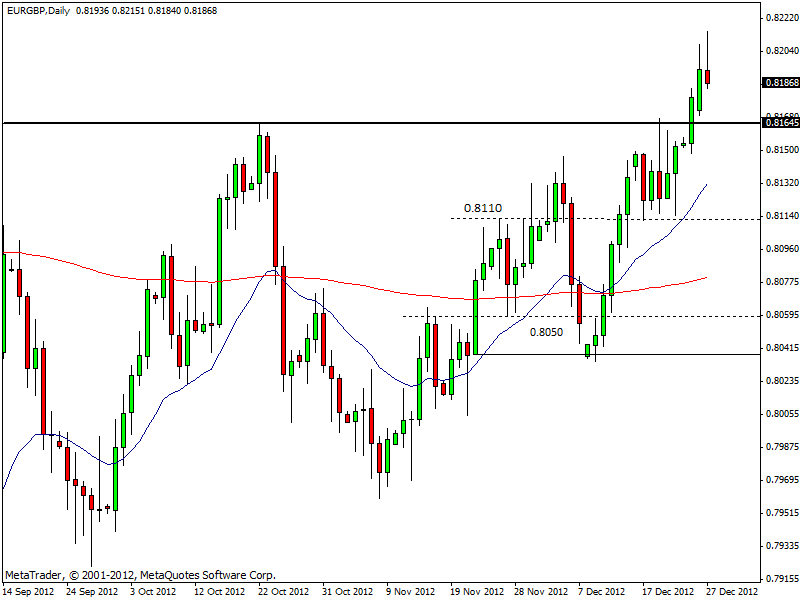Click the 0.82200 price axis label

(x=780, y=18)
